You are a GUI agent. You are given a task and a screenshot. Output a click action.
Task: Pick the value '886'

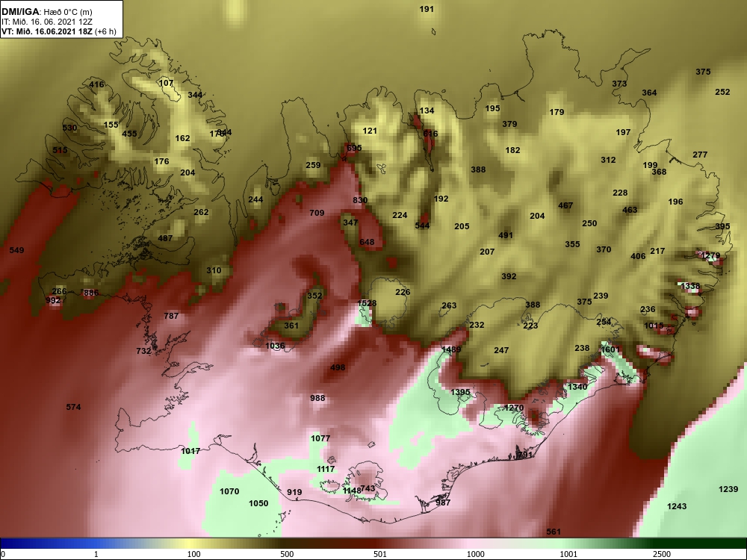click(90, 293)
